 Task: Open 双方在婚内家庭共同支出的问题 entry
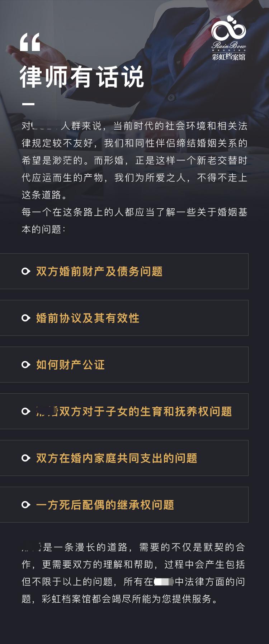pos(124,458)
